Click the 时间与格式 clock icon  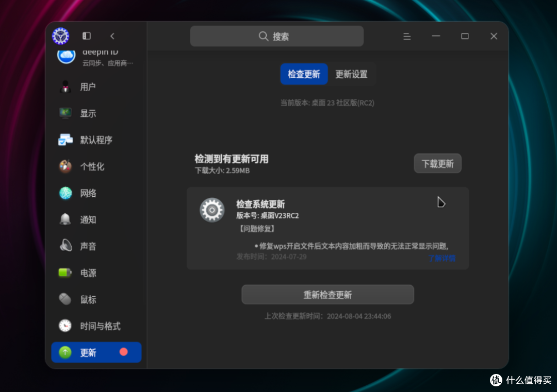(65, 326)
